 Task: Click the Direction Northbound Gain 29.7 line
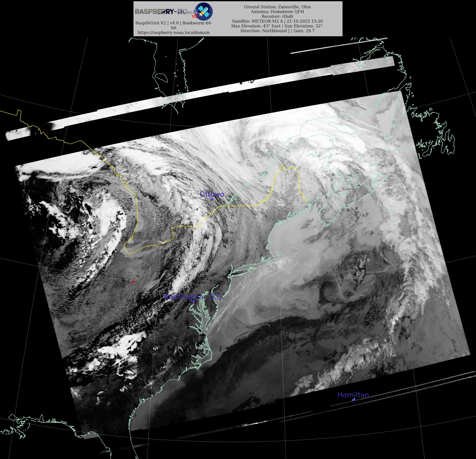pos(277,31)
